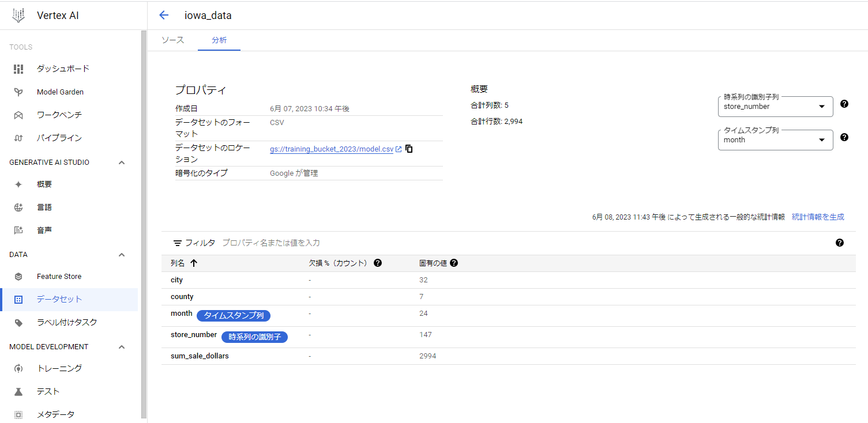868x423 pixels.
Task: Click the help icon right of filter bar
Action: (840, 243)
